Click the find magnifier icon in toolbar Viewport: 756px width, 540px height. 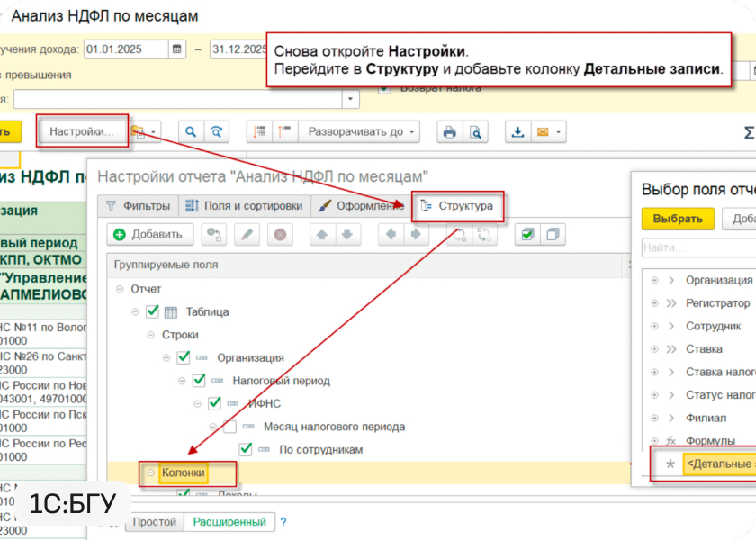click(191, 132)
